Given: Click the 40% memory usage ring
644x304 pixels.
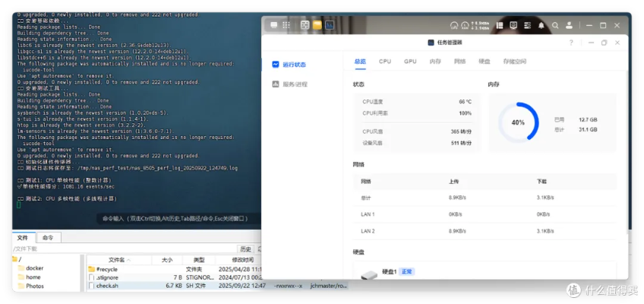Looking at the screenshot, I should coord(518,122).
